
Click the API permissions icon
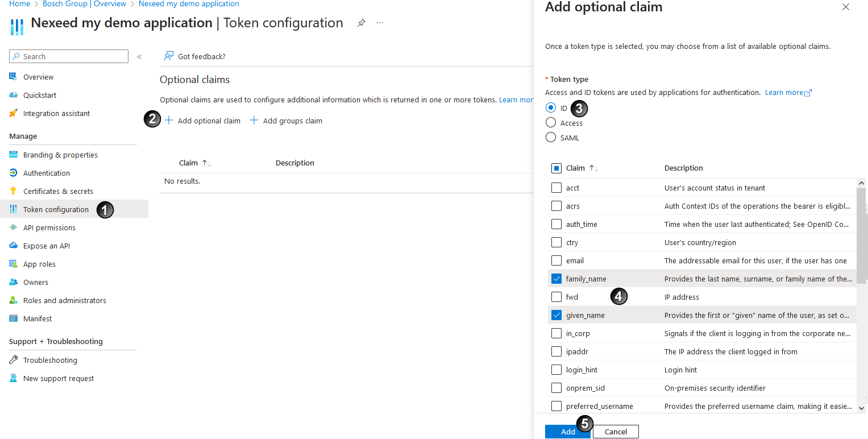[x=13, y=227]
